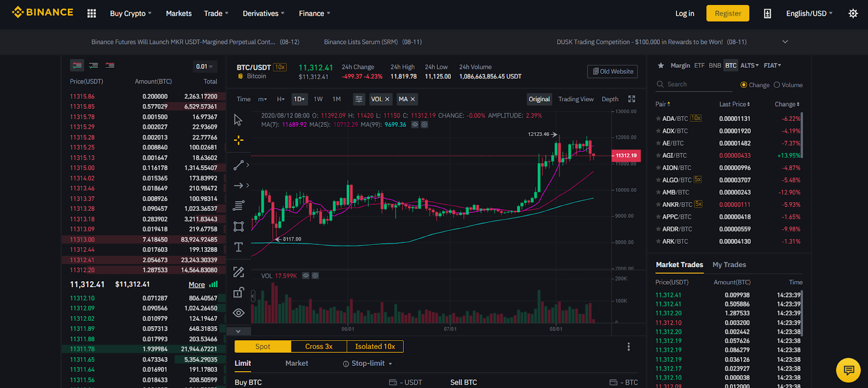Screen dimensions: 868x388
Task: Select the Volume radio button
Action: click(777, 85)
